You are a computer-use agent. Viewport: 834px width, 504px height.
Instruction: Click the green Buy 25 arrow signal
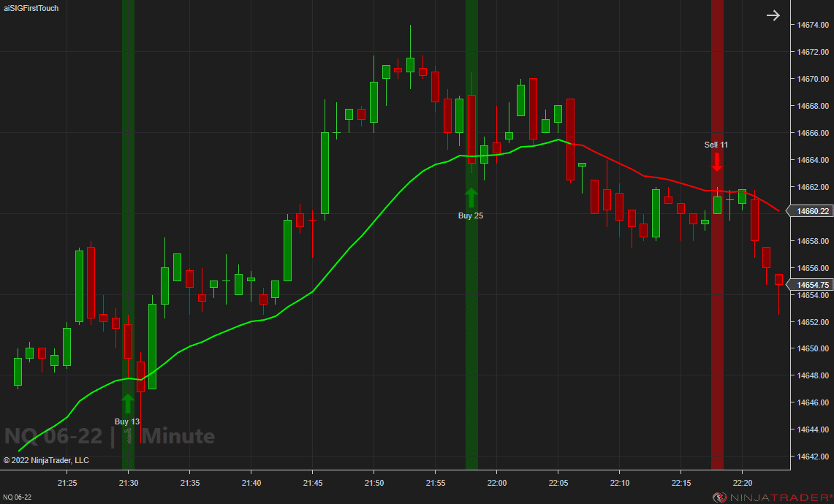pos(471,198)
